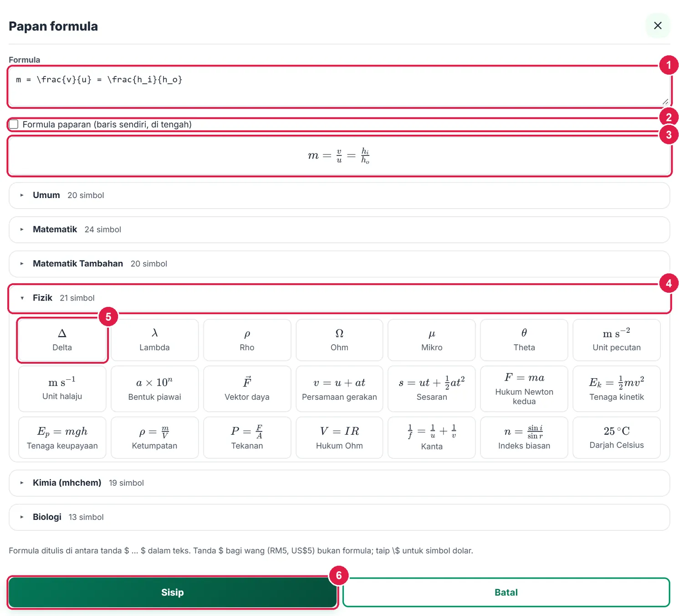The image size is (679, 616).
Task: Insert the Vektor daya symbol
Action: (x=247, y=389)
